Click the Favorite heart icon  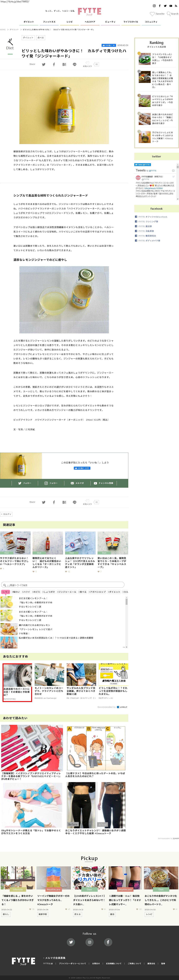click(152, 14)
